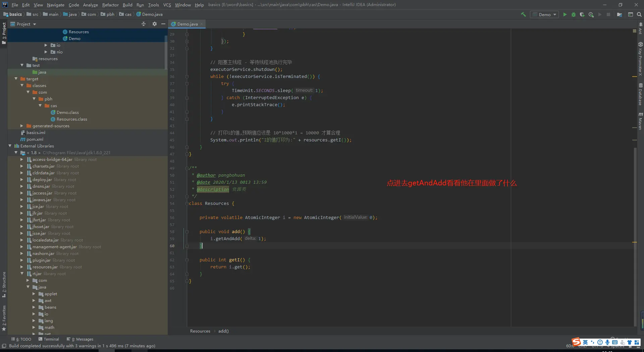The width and height of the screenshot is (644, 352).
Task: Toggle fold marker on line 58
Action: [187, 232]
